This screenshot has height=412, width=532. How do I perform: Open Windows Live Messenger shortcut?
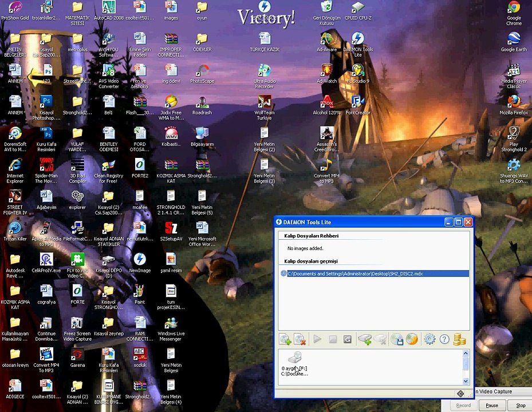pos(171,328)
